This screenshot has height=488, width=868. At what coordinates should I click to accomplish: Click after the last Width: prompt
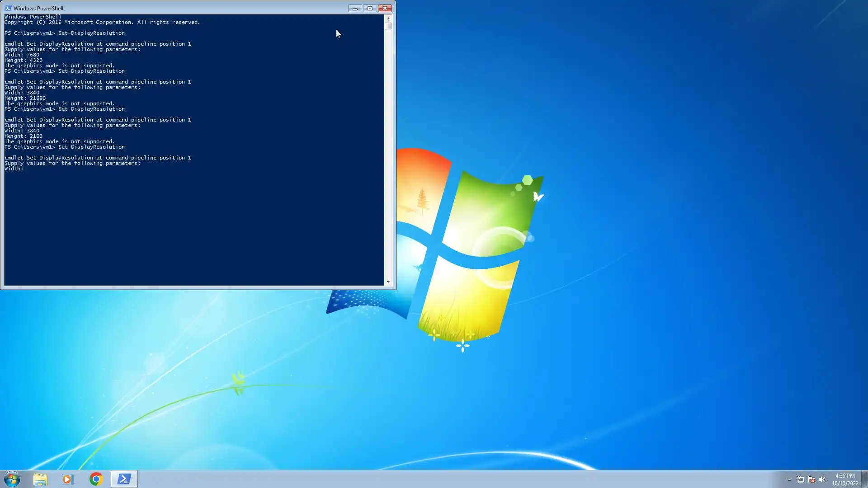click(x=27, y=169)
